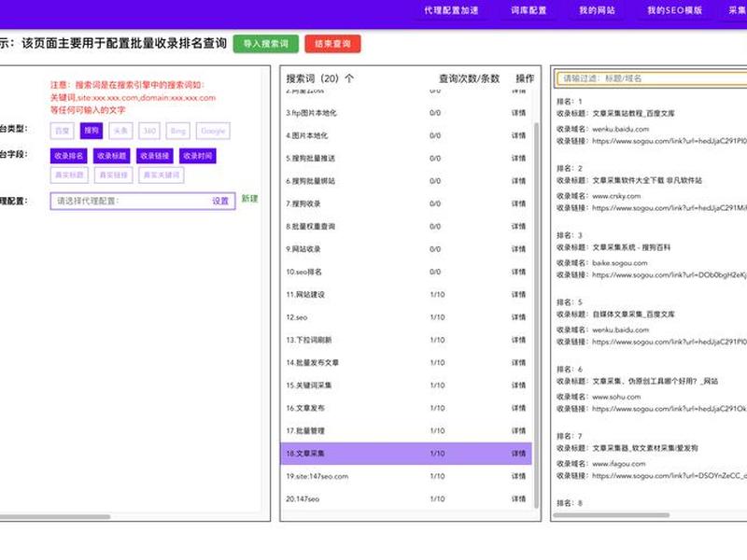Open the 词库配置 nav tab
Screen dimensions: 747x560
pos(529,10)
